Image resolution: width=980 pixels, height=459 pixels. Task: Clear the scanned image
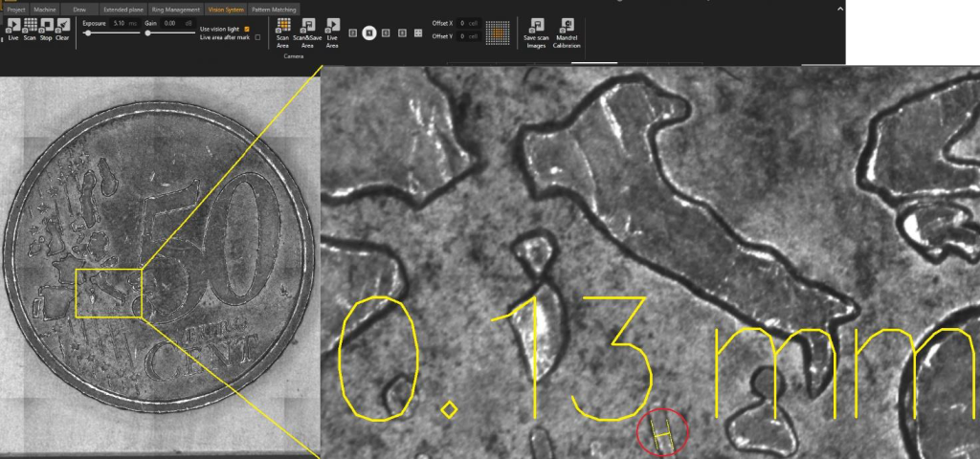click(x=62, y=25)
